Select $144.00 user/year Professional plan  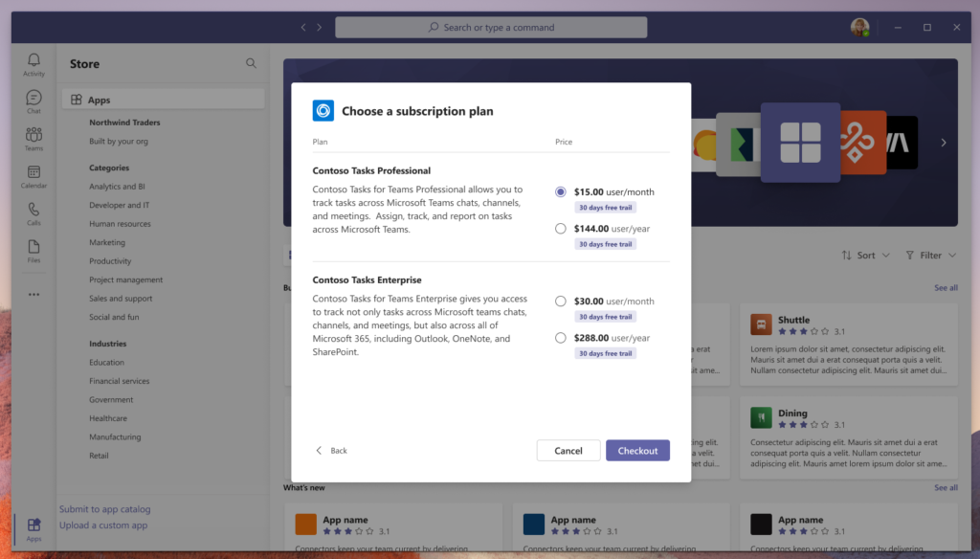tap(561, 229)
